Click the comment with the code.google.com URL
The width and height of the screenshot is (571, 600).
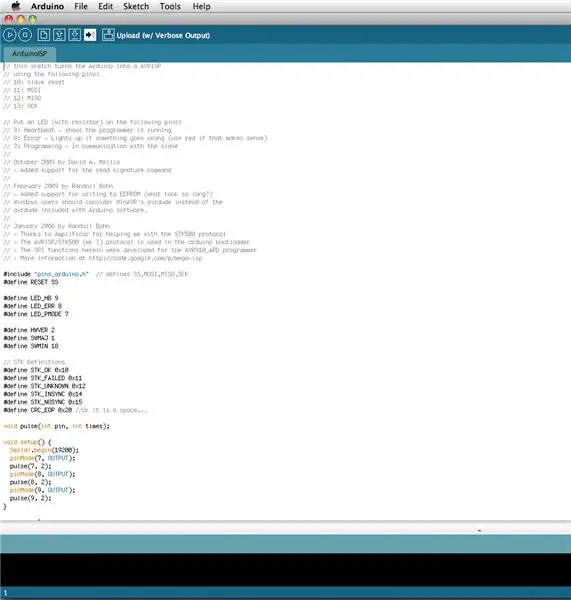(x=103, y=258)
